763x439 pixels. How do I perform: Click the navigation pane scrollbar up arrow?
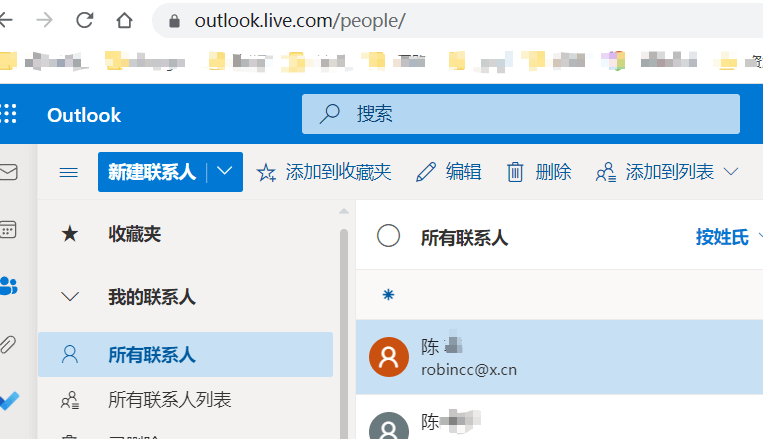coord(344,211)
